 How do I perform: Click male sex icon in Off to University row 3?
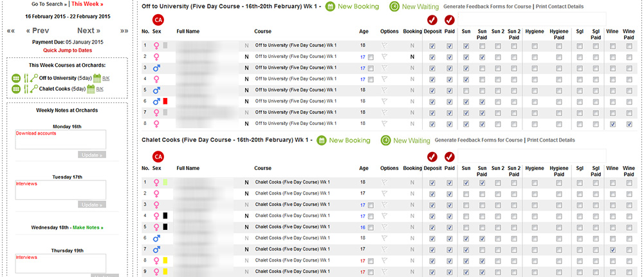156,68
